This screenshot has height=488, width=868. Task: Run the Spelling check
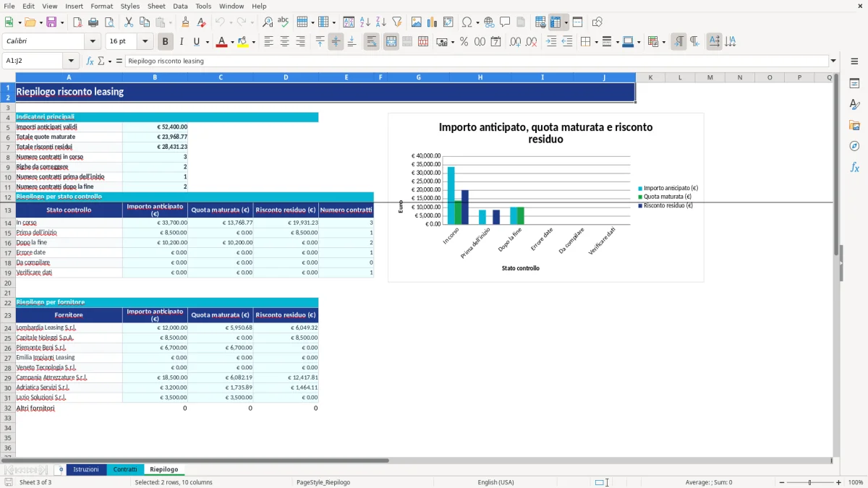point(284,22)
